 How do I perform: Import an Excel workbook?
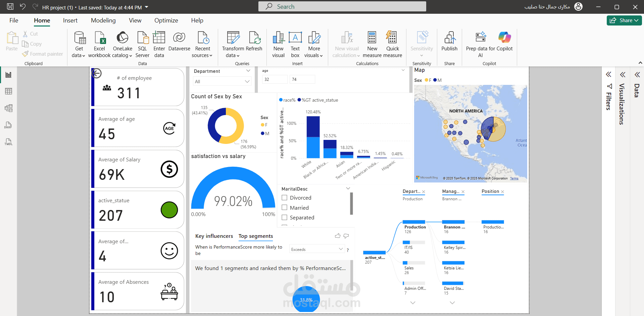[99, 44]
